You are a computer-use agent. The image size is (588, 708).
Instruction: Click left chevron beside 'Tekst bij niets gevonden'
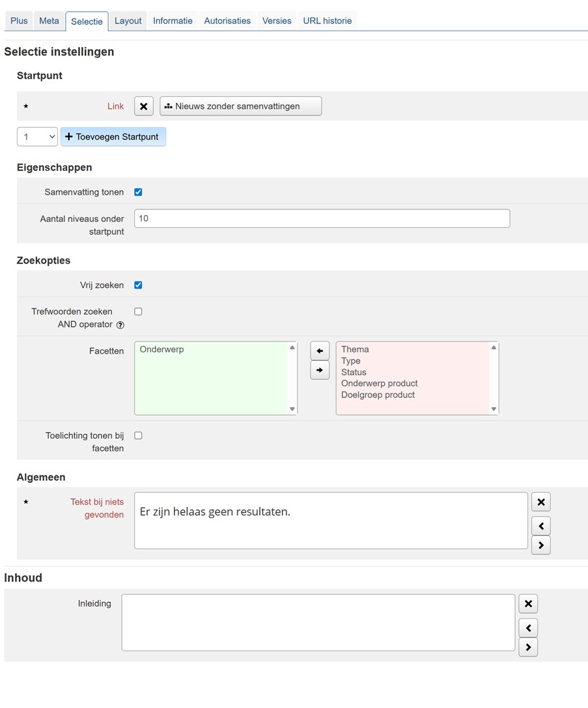[x=541, y=526]
